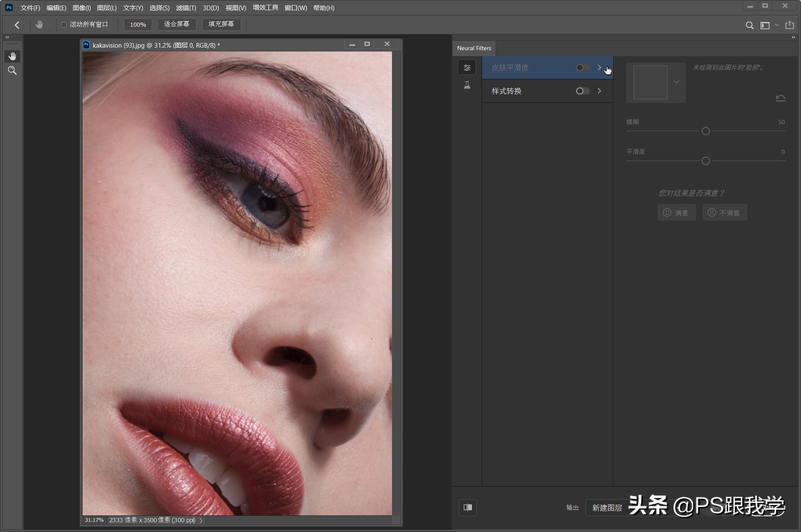Open the 文字(Y) menu
The image size is (801, 532).
coord(133,8)
